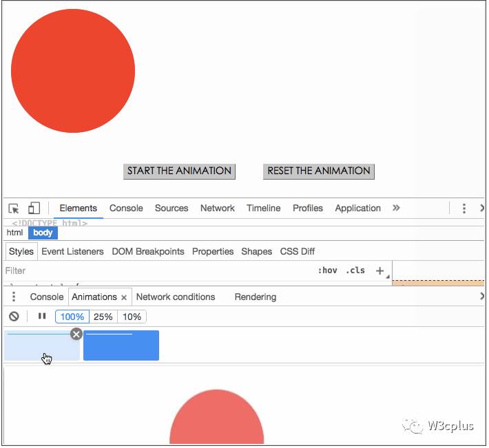Open the DOM Breakpoints pane
Image resolution: width=489 pixels, height=448 pixels.
148,251
